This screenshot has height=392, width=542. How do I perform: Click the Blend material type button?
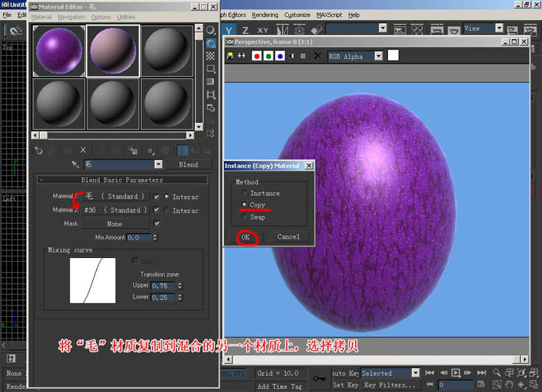point(188,165)
